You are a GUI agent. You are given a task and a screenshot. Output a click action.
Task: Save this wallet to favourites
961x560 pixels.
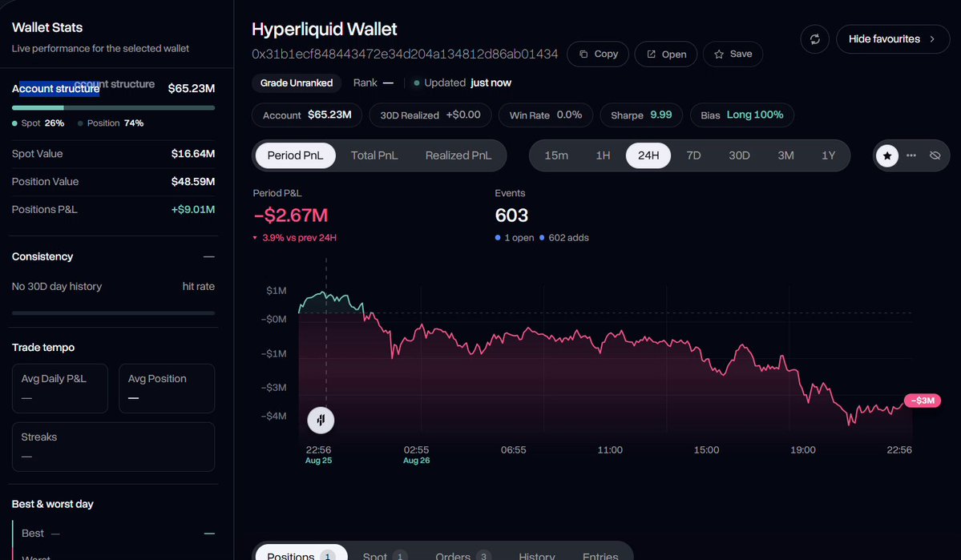[x=733, y=54]
